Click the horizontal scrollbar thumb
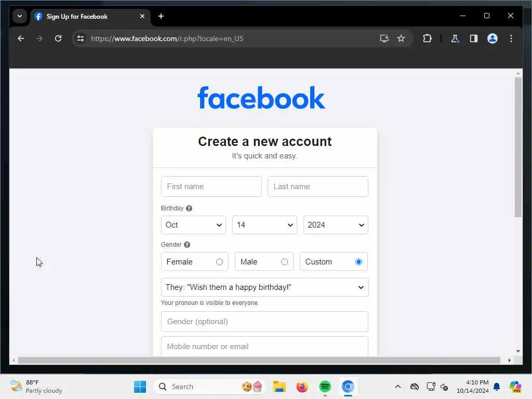This screenshot has height=399, width=532. (x=259, y=361)
